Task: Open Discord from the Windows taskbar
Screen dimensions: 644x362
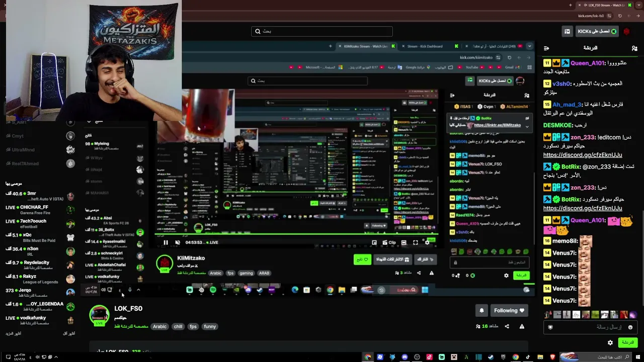Action: point(405,357)
